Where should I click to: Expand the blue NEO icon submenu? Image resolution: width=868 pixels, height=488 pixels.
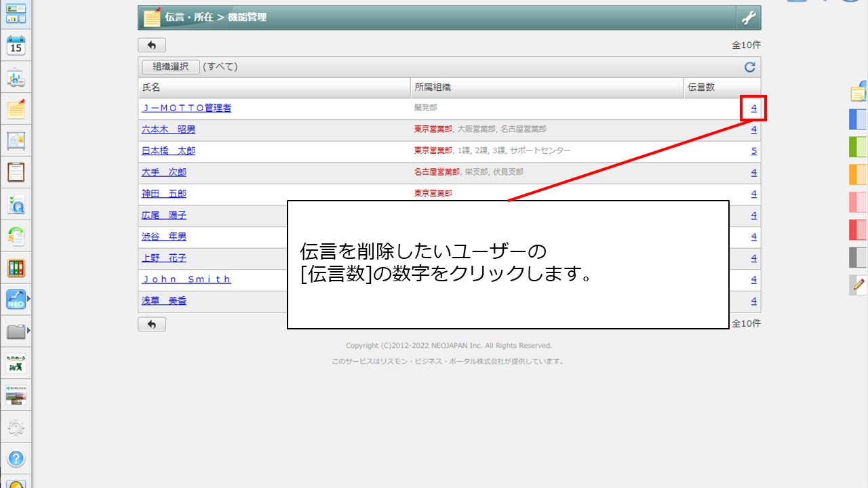(x=28, y=299)
